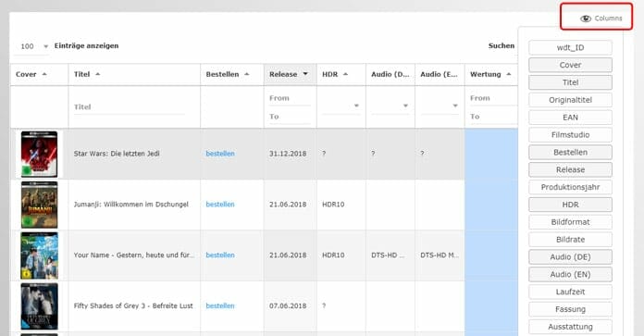The width and height of the screenshot is (644, 336).
Task: Toggle Bildrate column visibility
Action: 570,240
